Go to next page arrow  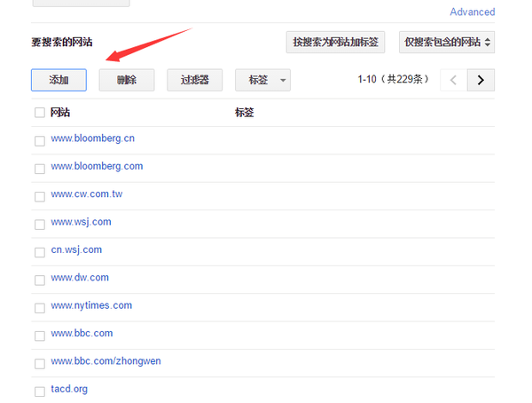point(481,80)
